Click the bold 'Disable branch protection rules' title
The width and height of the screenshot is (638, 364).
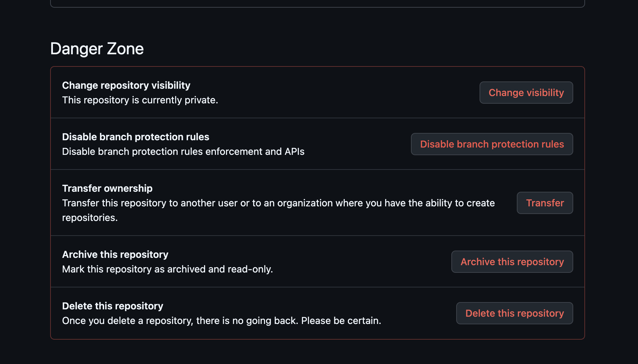click(135, 137)
